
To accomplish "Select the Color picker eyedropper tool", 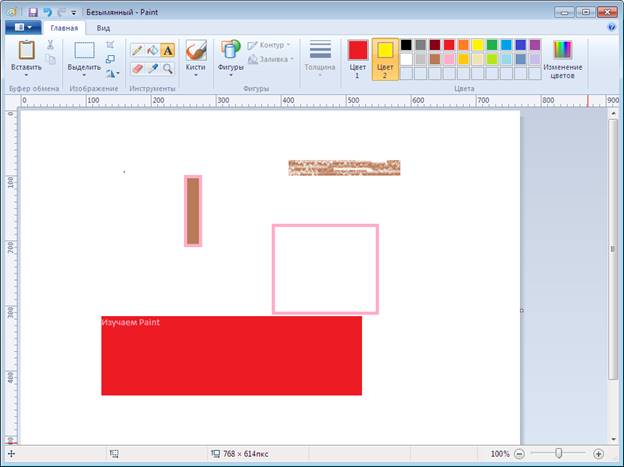I will 152,68.
